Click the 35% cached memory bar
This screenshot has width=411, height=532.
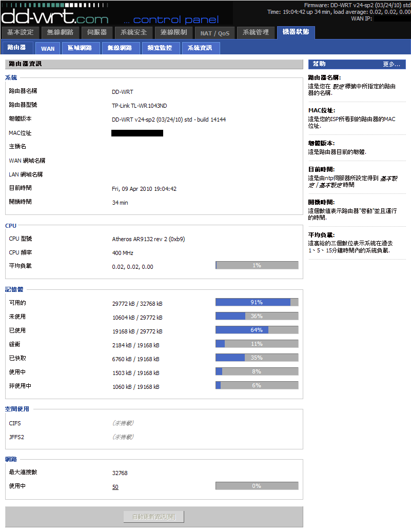point(257,358)
